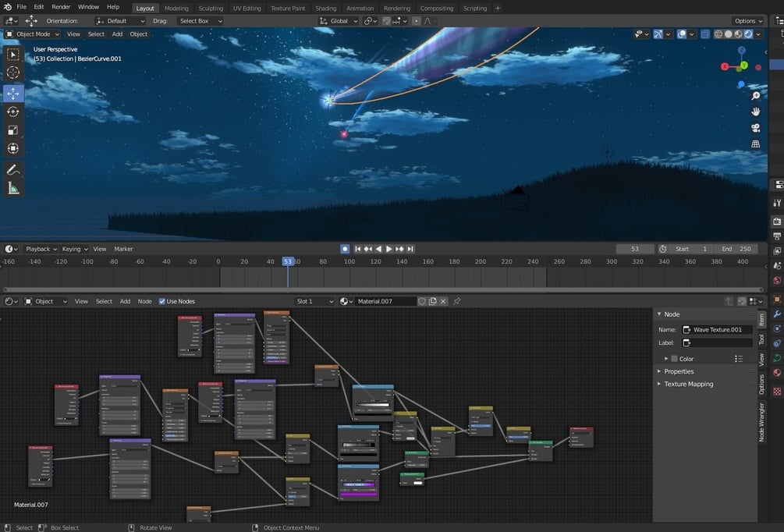Switch to wireframe viewport shading
This screenshot has width=784, height=532.
[x=718, y=34]
